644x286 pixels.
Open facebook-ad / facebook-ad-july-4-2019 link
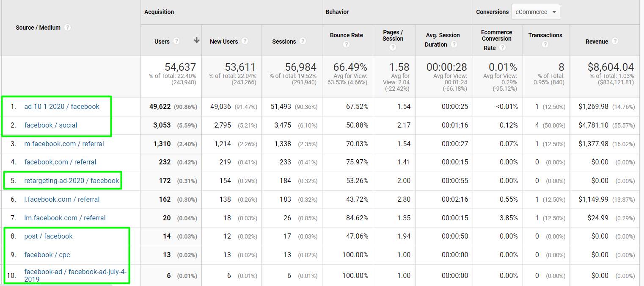pyautogui.click(x=75, y=275)
